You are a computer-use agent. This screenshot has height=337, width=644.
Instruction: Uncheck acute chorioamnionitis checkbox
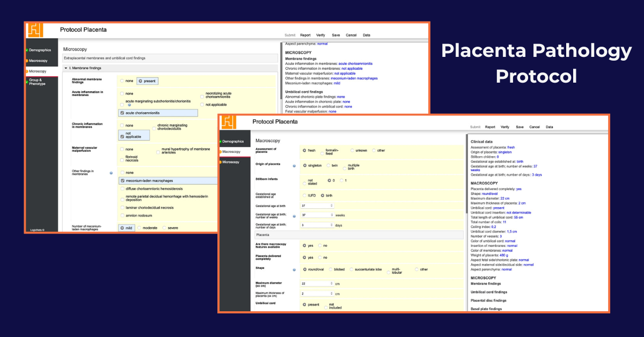coord(123,113)
